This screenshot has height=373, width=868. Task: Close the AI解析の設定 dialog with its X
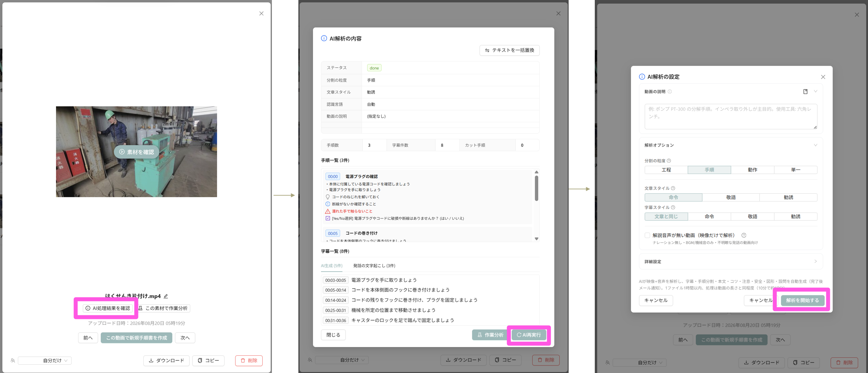click(823, 77)
